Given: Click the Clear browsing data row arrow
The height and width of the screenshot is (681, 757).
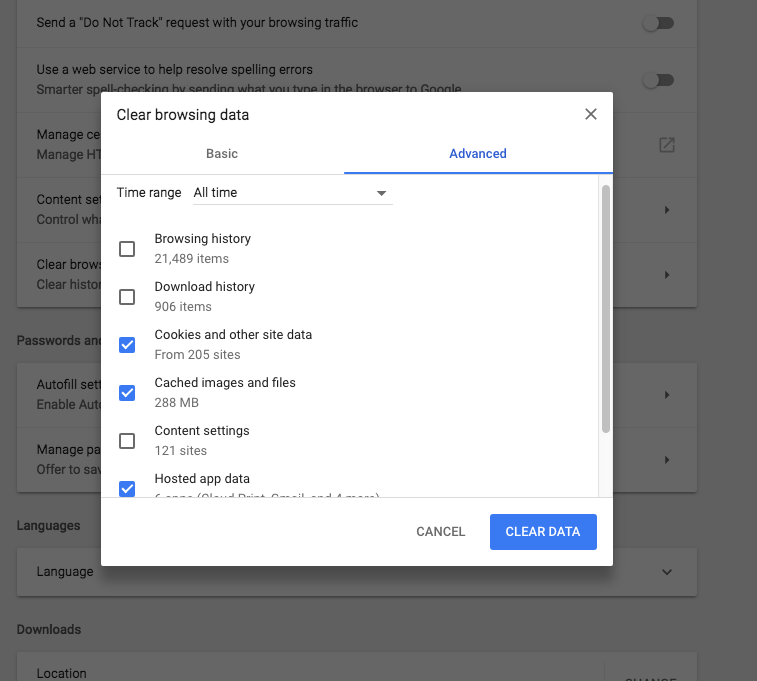Looking at the screenshot, I should [x=667, y=274].
